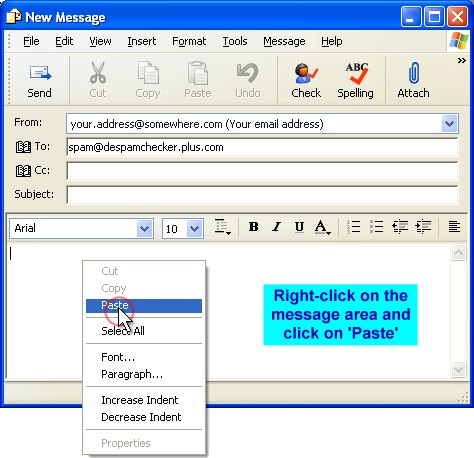Click the Paste clipboard toolbar icon
The height and width of the screenshot is (458, 474).
coord(198,73)
